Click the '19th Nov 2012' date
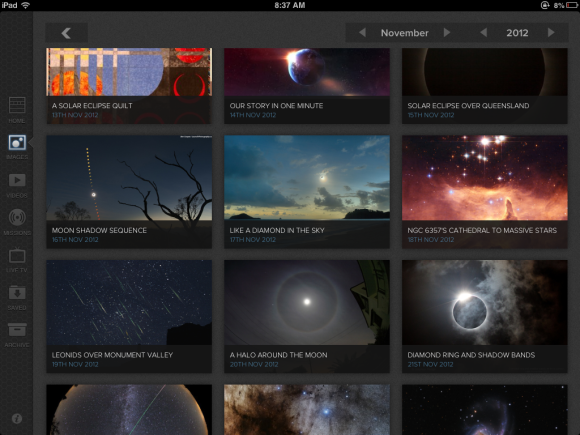Viewport: 580px width, 435px height. [75, 364]
